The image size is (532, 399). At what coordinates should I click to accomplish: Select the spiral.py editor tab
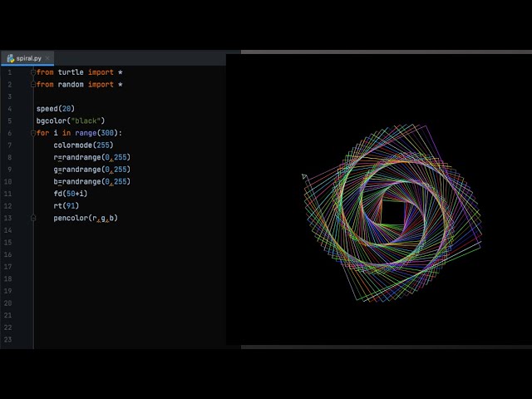pos(27,58)
